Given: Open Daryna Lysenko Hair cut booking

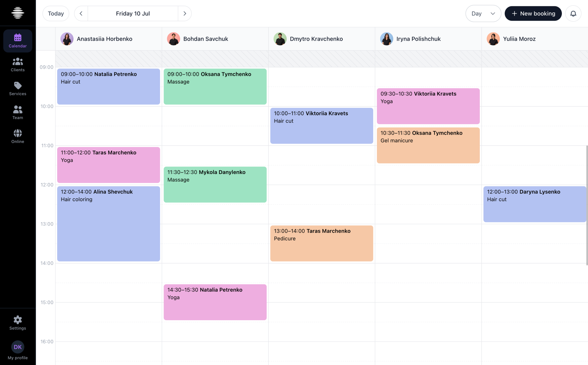Looking at the screenshot, I should click(x=535, y=204).
